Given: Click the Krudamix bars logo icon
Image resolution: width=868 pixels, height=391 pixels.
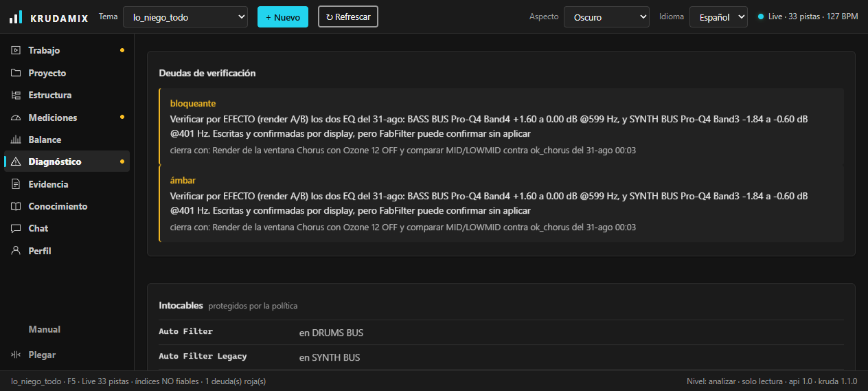Looking at the screenshot, I should (16, 17).
